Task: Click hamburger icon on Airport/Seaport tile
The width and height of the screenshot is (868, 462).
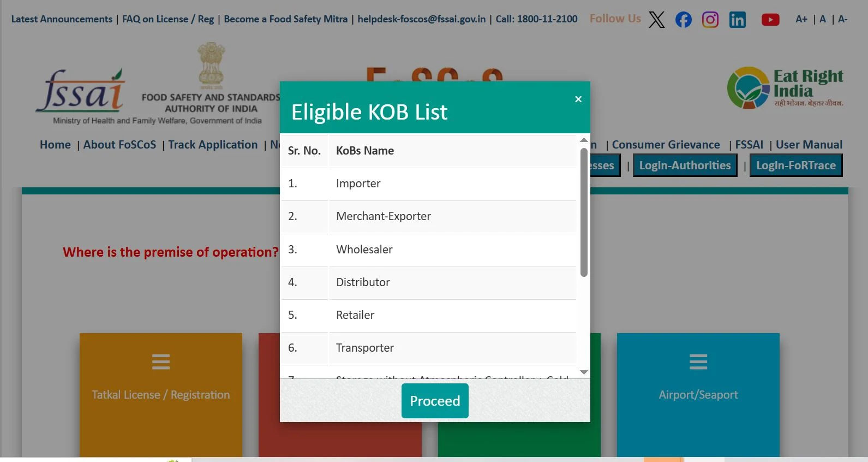Action: pos(698,362)
